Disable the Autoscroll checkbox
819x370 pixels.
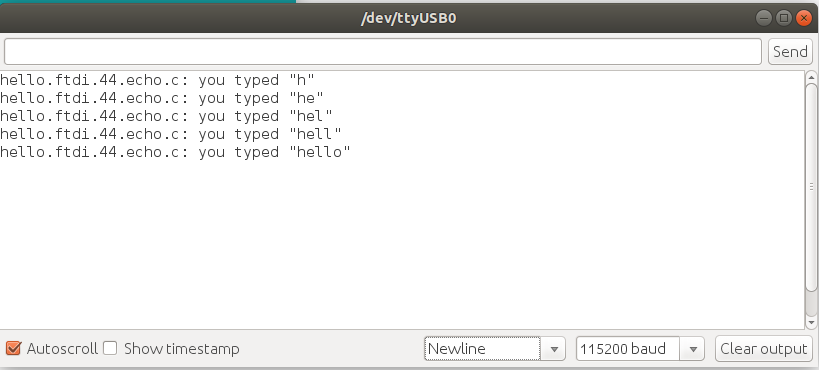13,349
